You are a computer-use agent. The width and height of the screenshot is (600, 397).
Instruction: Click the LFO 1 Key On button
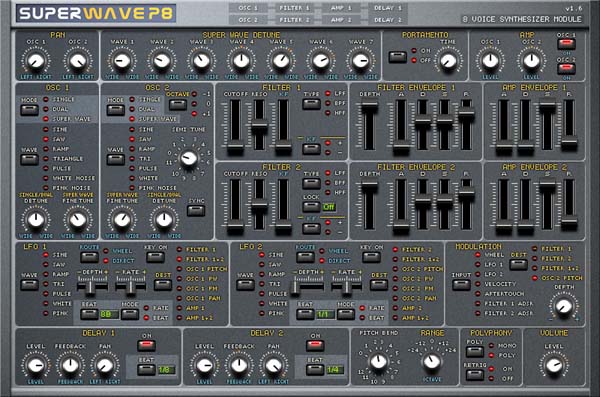point(155,257)
